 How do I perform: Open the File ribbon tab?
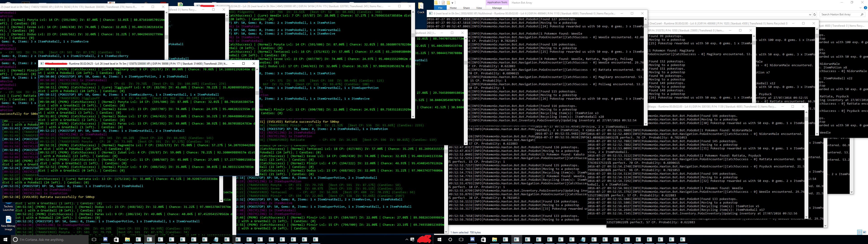pyautogui.click(x=440, y=8)
